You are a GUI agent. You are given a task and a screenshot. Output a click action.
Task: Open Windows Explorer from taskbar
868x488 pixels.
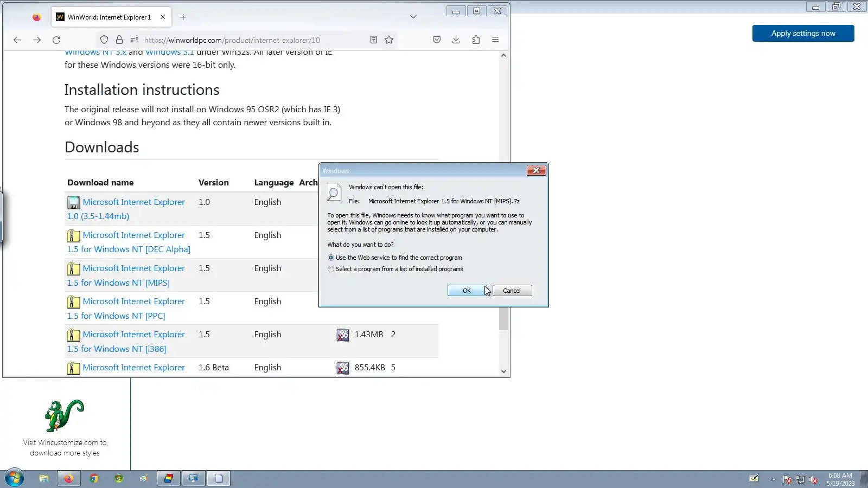pyautogui.click(x=44, y=478)
